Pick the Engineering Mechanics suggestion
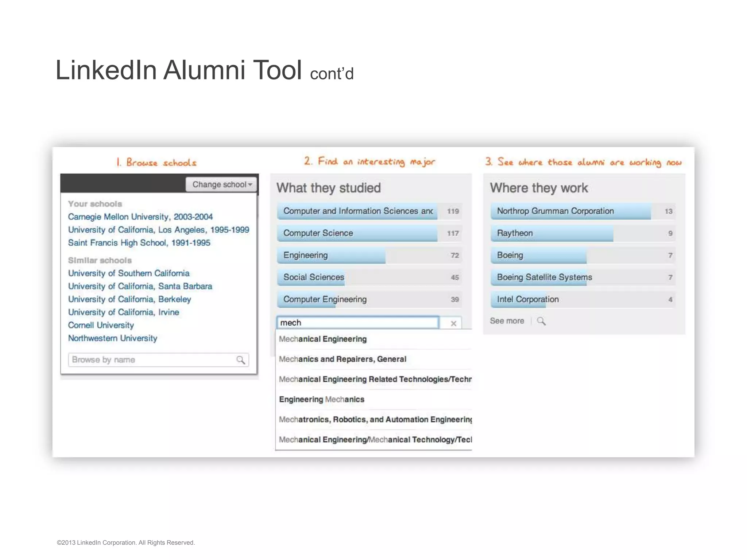Image resolution: width=747 pixels, height=560 pixels. click(x=321, y=399)
